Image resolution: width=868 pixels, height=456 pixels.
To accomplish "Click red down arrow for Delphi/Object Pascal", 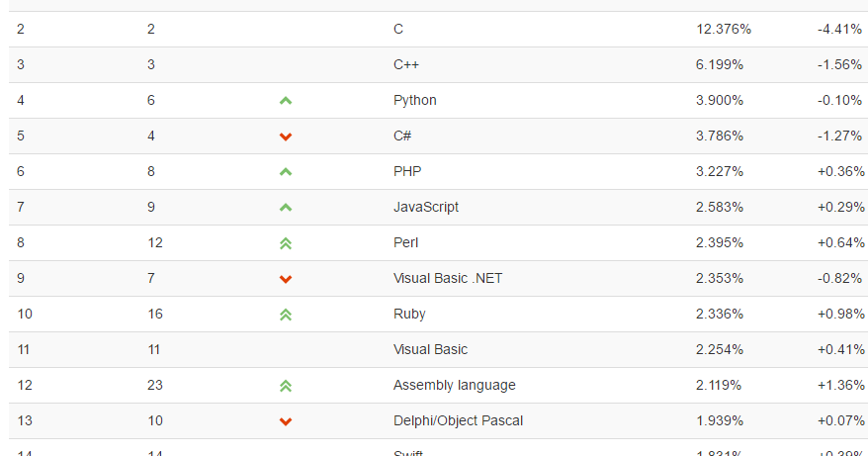I will tap(286, 421).
